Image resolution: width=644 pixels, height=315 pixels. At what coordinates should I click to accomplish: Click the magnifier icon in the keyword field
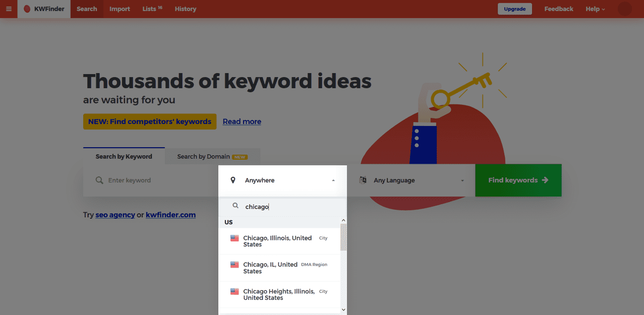(x=99, y=180)
